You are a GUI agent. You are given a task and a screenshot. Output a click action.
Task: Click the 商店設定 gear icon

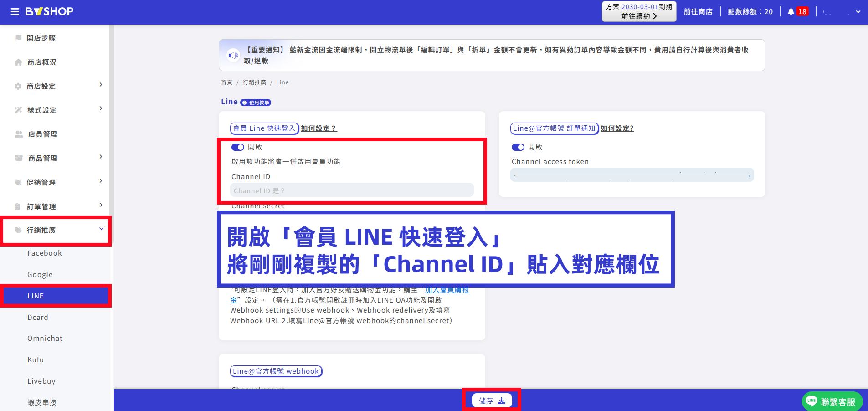(18, 86)
